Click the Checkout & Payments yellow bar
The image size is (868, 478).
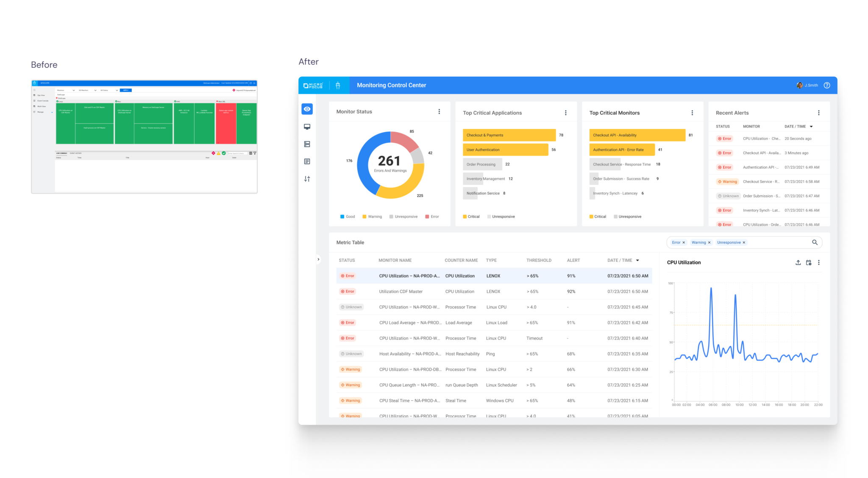[x=509, y=135]
